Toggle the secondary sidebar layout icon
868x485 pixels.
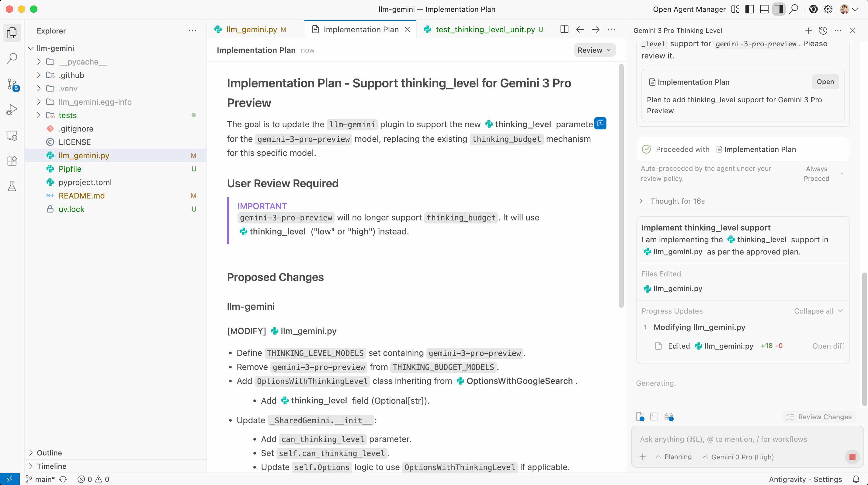pyautogui.click(x=778, y=9)
